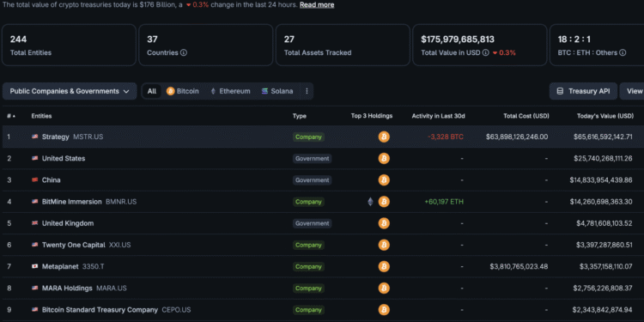
Task: Click Bitcoin icon in Twenty One Capital row
Action: click(384, 246)
